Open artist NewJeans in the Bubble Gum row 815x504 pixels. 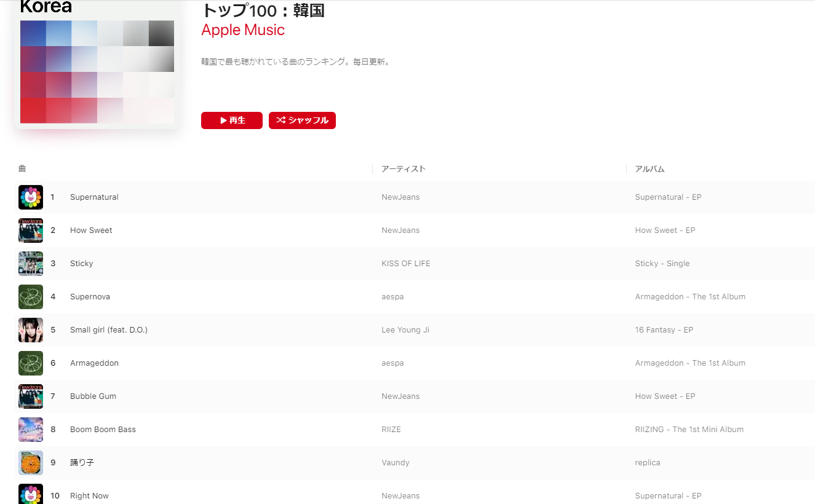pyautogui.click(x=400, y=396)
